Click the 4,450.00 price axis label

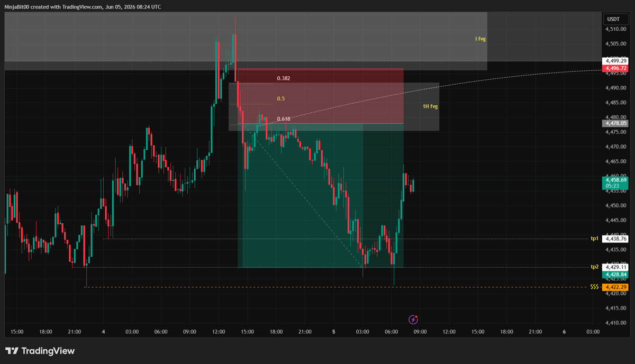tap(616, 205)
